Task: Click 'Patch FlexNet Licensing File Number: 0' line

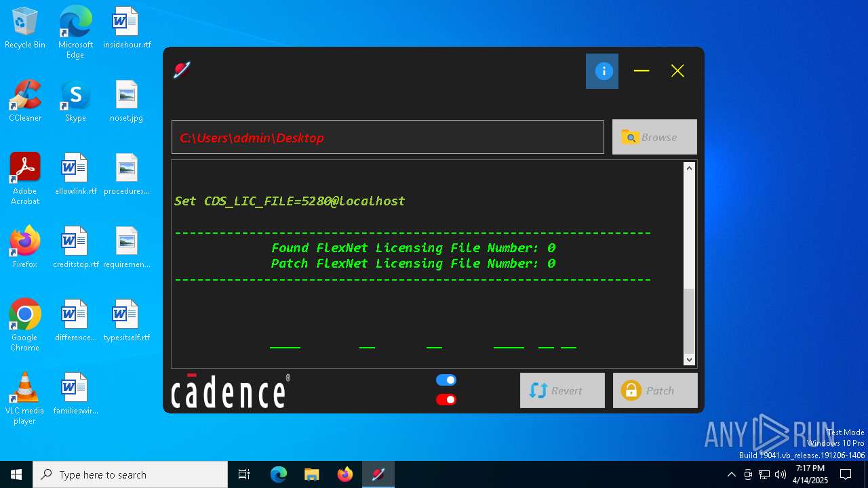Action: (x=414, y=264)
